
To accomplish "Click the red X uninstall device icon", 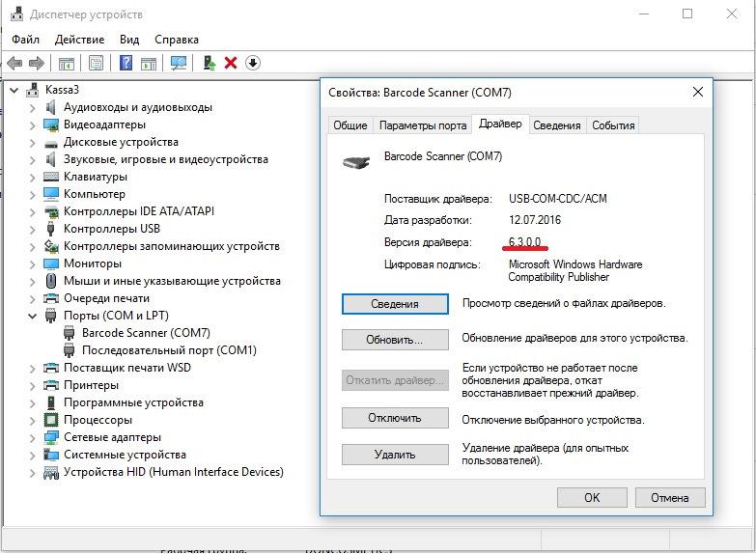I will click(231, 63).
